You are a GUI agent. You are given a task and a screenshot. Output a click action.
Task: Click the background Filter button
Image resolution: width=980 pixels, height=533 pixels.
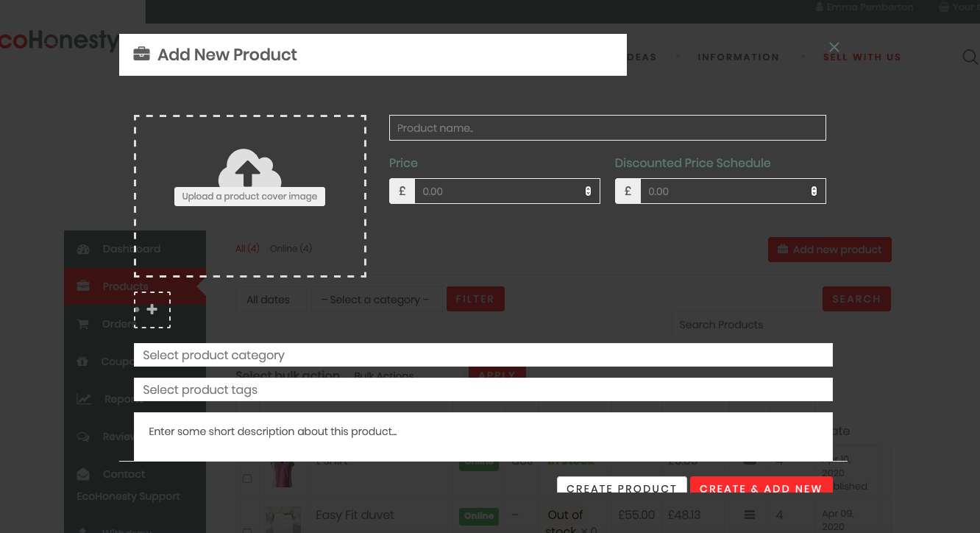tap(475, 299)
